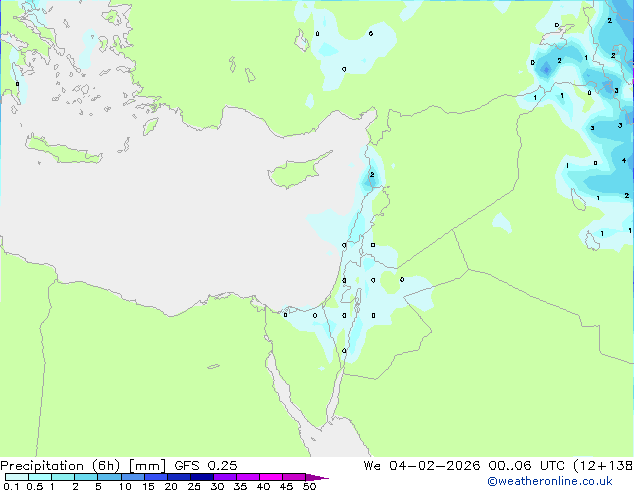The image size is (634, 490).
Task: Click legend scale label "0.1"
Action: pos(11,486)
